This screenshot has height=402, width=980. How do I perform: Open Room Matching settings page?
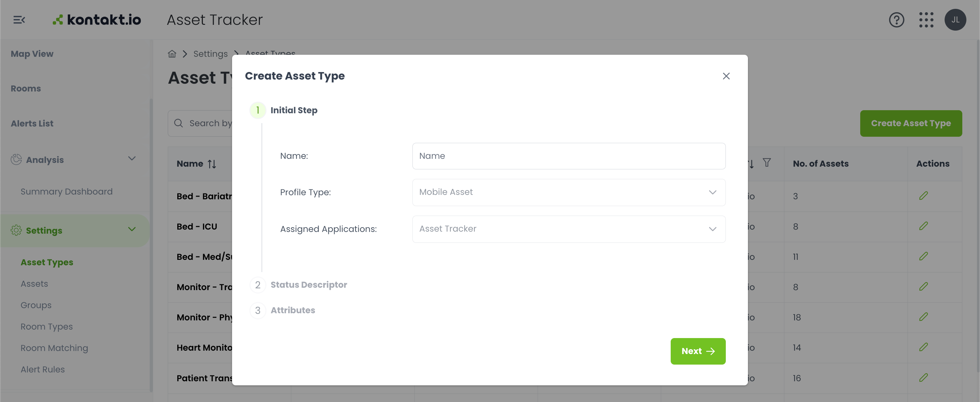tap(54, 348)
